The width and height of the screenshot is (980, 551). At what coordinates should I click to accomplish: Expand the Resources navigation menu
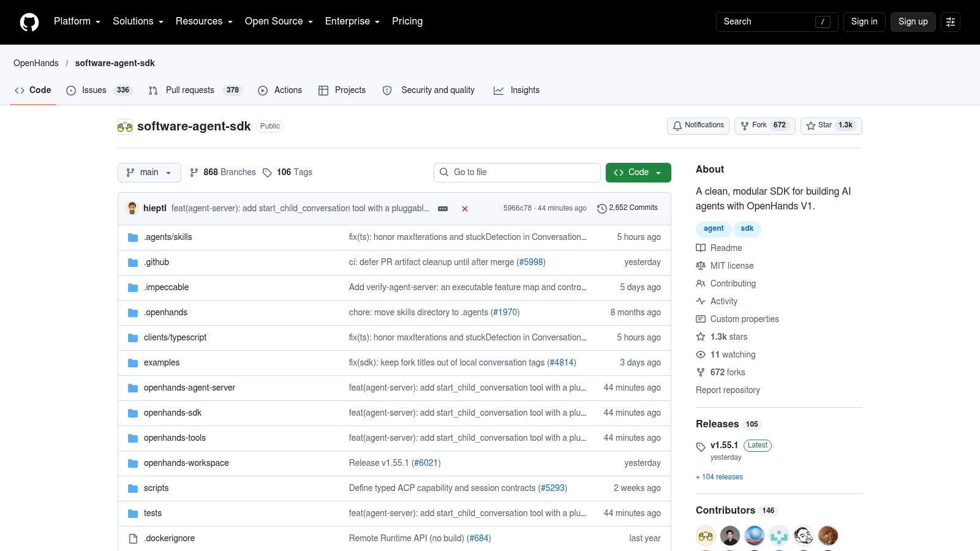pyautogui.click(x=204, y=21)
